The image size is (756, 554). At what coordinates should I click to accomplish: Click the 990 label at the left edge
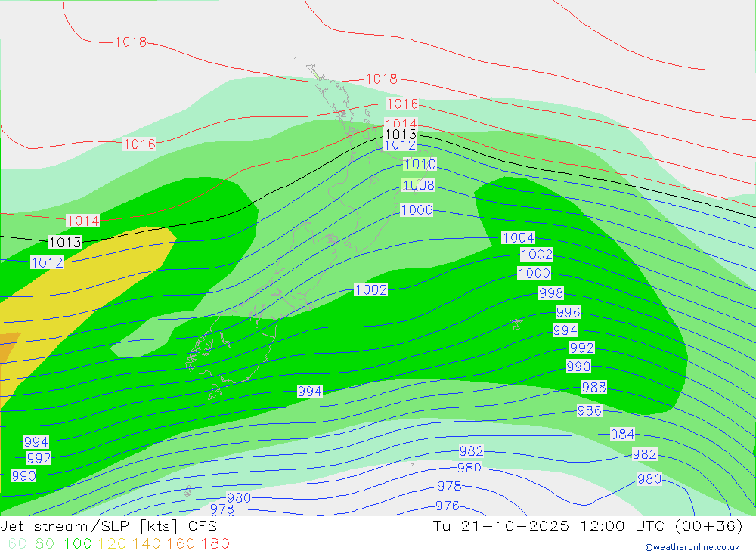coord(23,476)
